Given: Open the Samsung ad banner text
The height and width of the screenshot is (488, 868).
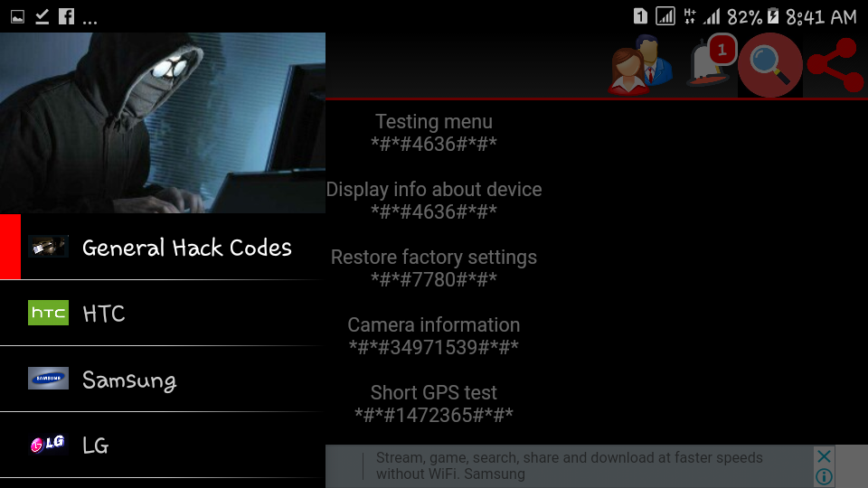Looking at the screenshot, I should 569,466.
